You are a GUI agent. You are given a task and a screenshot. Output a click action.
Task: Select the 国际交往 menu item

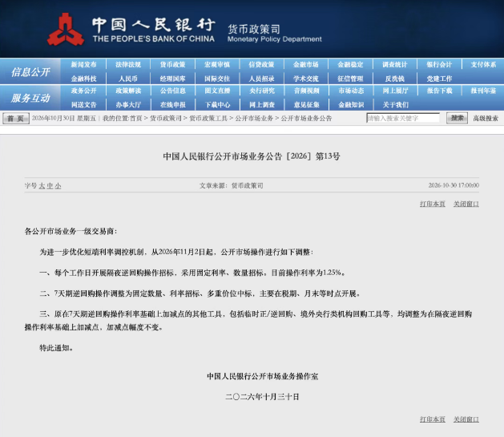tap(217, 79)
